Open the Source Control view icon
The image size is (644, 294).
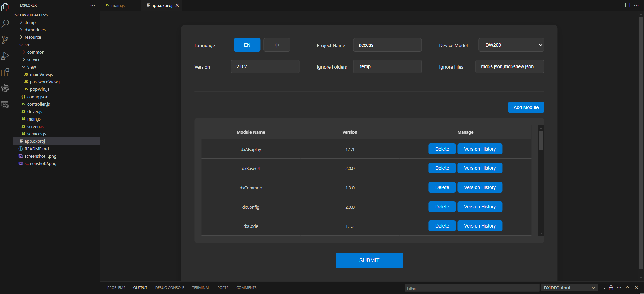tap(5, 40)
